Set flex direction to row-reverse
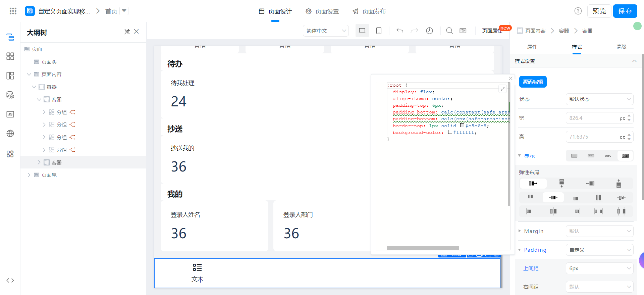644x295 pixels. pos(590,183)
